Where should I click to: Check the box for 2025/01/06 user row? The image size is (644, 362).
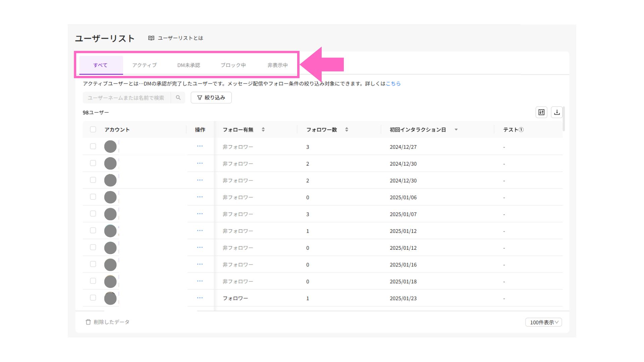93,197
